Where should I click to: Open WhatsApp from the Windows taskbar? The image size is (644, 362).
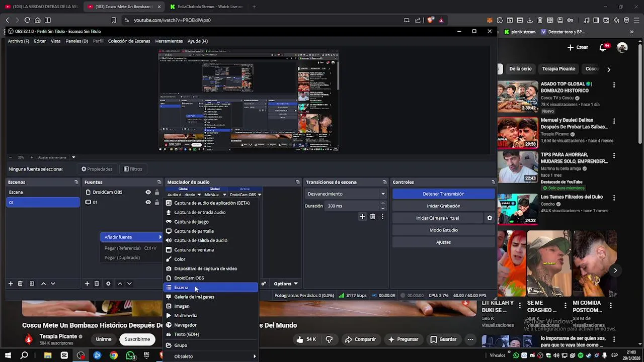pos(130,355)
